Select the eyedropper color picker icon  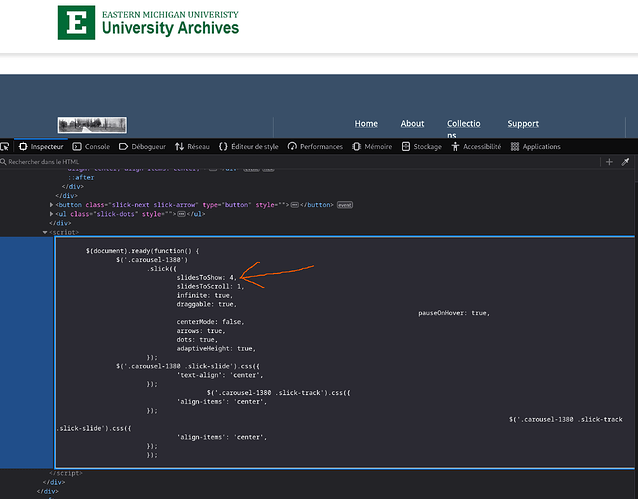pyautogui.click(x=625, y=162)
